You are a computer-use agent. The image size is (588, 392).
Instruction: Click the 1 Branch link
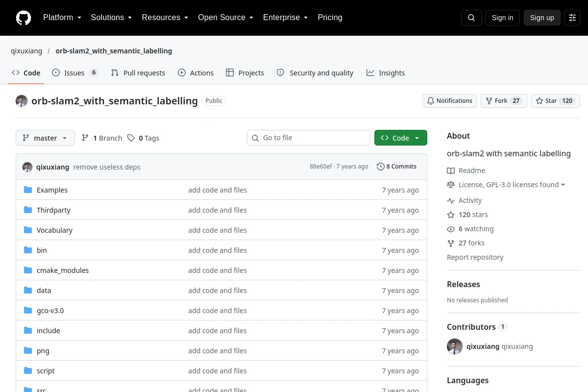click(x=101, y=138)
